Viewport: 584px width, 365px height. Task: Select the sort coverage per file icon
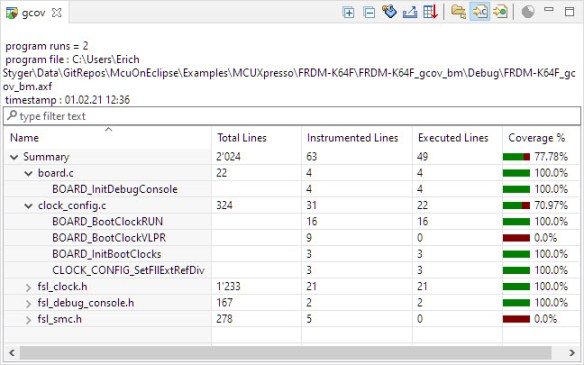click(479, 12)
